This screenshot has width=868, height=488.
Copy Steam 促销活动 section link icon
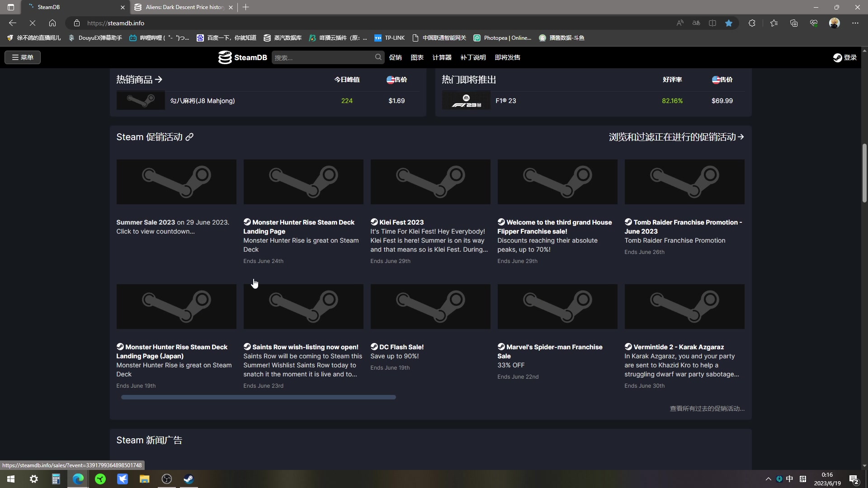(x=189, y=137)
